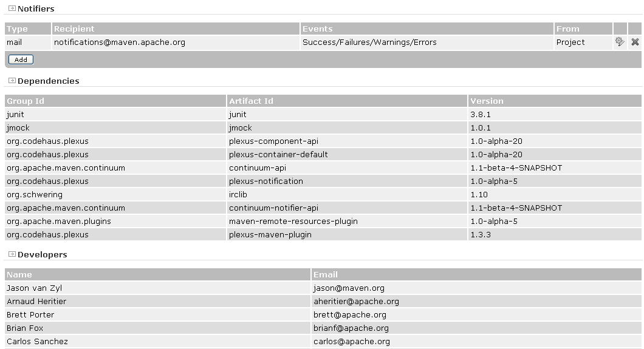Viewport: 644px width, 349px height.
Task: Click the Artifact Id column header
Action: pos(251,101)
